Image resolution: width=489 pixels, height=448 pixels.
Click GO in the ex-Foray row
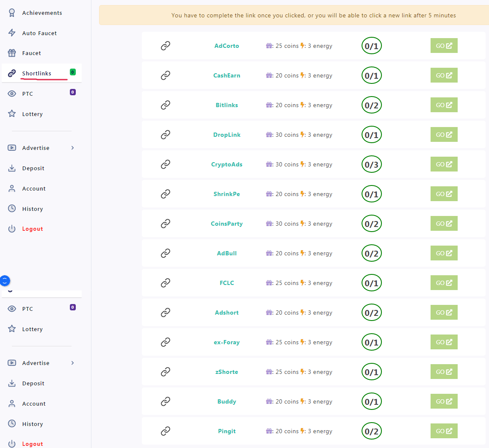444,342
